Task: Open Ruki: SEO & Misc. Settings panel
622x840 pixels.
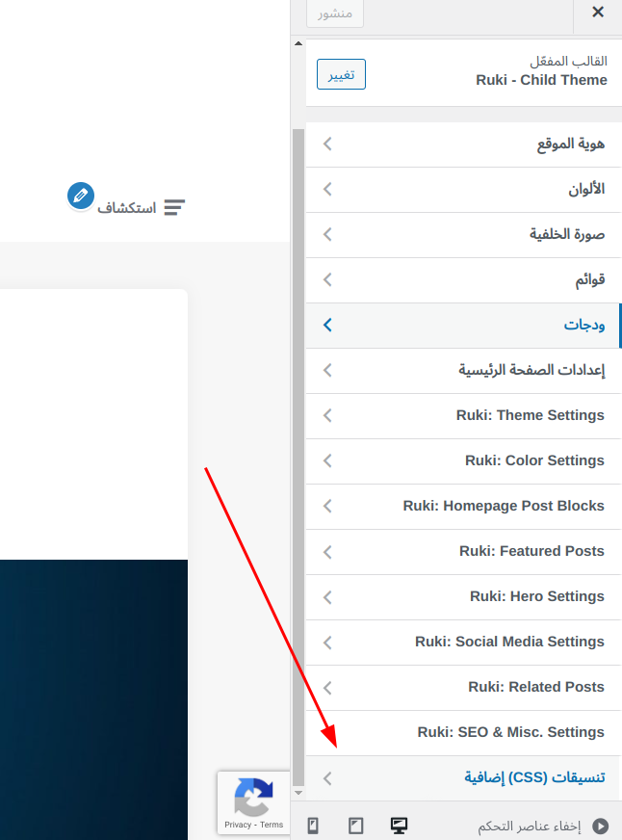Action: (x=463, y=733)
